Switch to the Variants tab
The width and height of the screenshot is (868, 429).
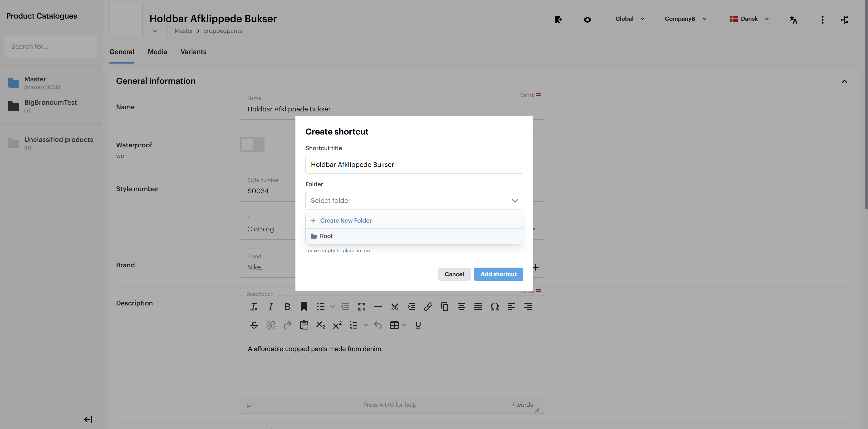[x=193, y=52]
